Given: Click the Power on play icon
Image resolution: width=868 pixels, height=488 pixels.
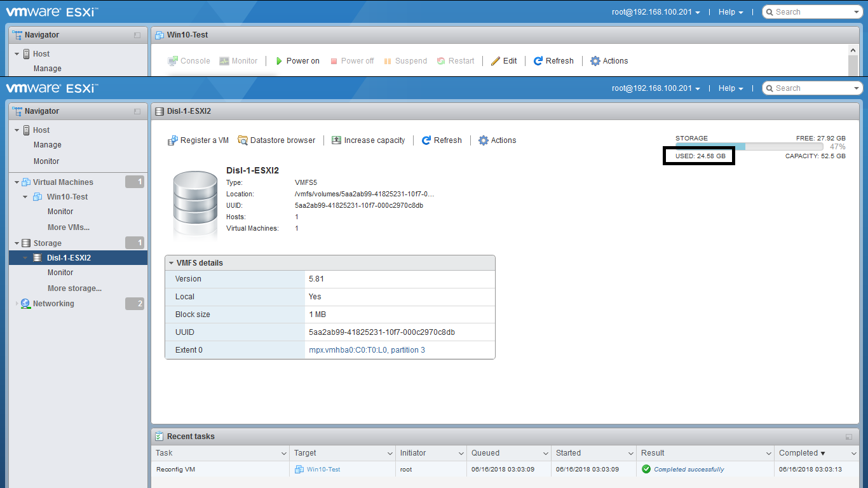Looking at the screenshot, I should pyautogui.click(x=279, y=61).
